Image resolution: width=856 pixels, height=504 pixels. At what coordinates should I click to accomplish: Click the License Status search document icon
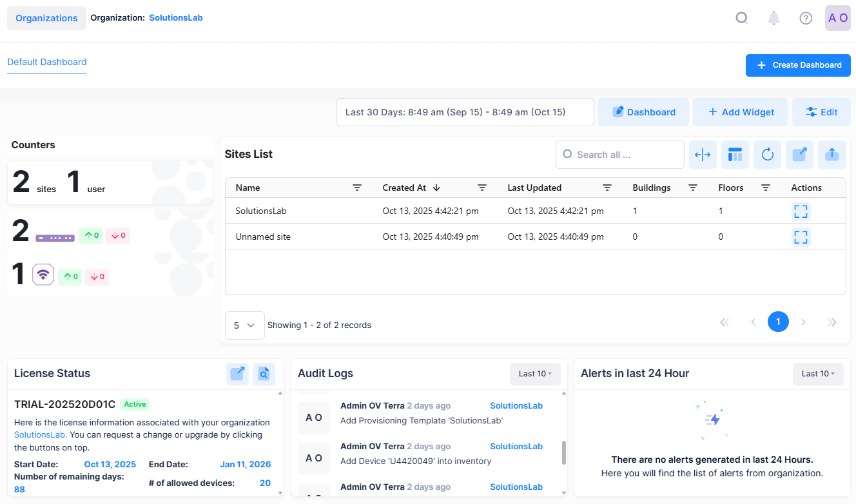[264, 374]
